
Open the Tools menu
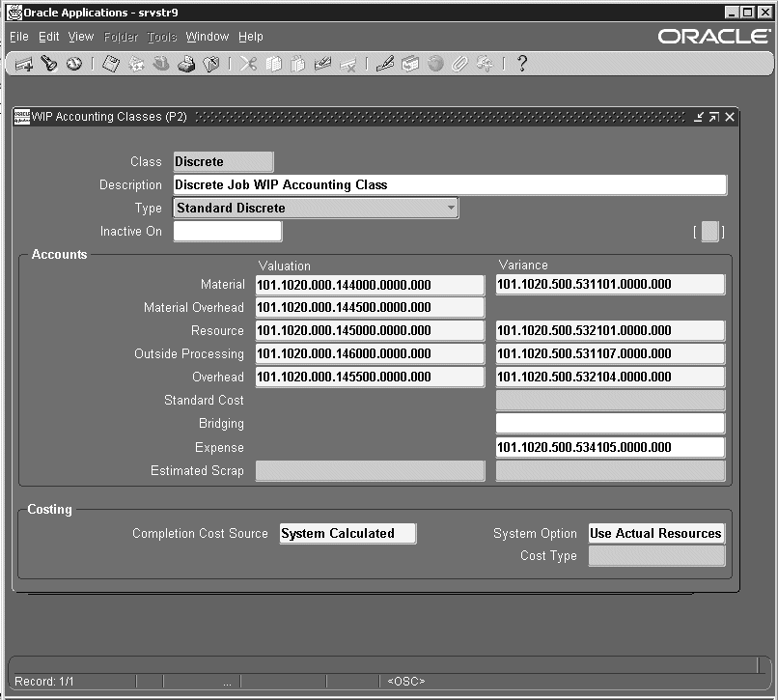pyautogui.click(x=162, y=37)
